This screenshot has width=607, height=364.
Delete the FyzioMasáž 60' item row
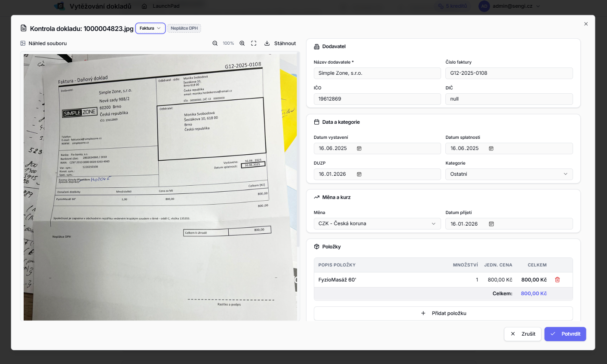click(x=557, y=280)
